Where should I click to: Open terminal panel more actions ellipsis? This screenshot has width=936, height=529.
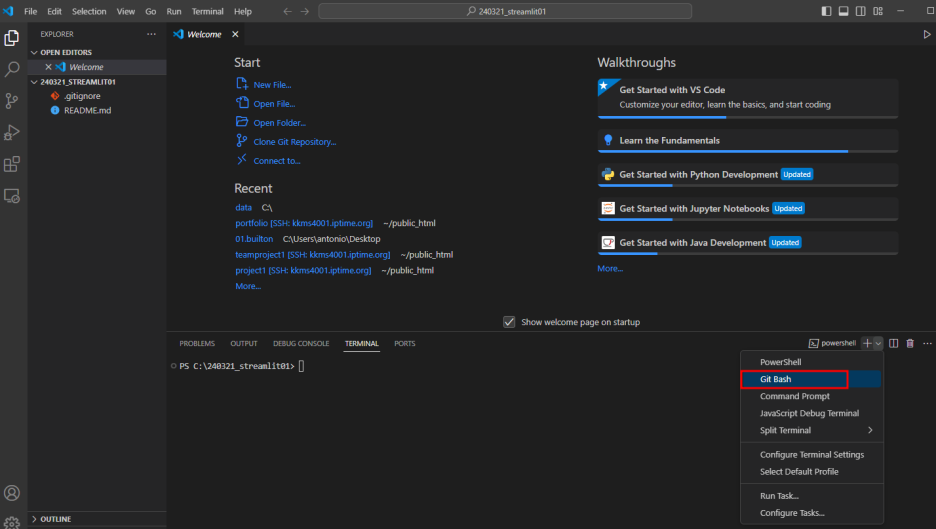click(x=927, y=343)
